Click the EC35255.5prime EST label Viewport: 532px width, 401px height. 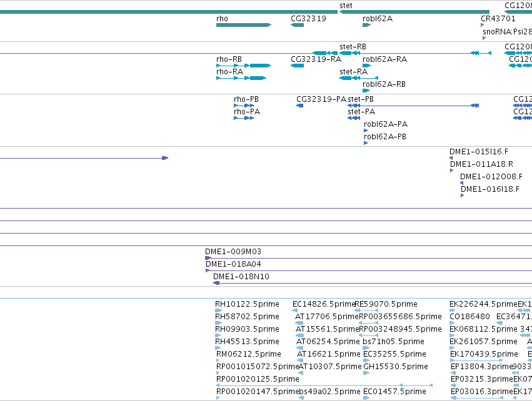[x=394, y=354]
